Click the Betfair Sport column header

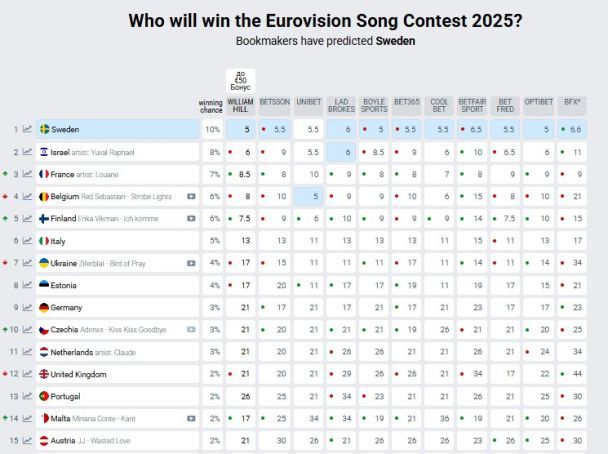tap(472, 105)
